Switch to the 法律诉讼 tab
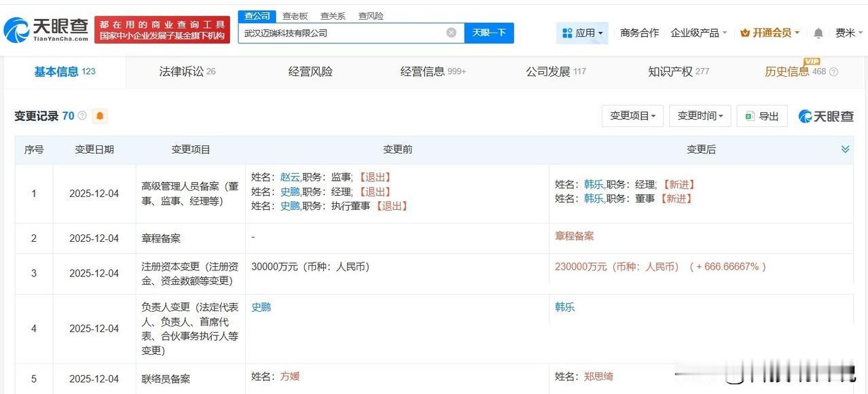The image size is (868, 394). (187, 71)
